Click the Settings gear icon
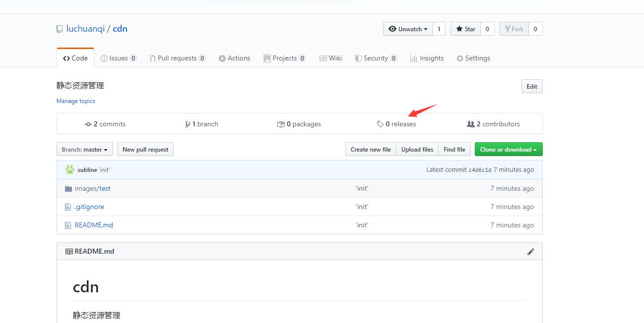The image size is (644, 323). 460,58
